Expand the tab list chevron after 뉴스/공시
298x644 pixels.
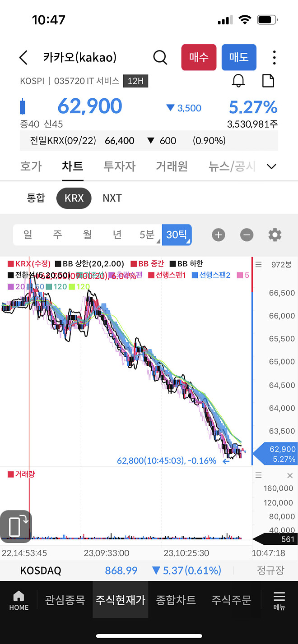pos(272,166)
